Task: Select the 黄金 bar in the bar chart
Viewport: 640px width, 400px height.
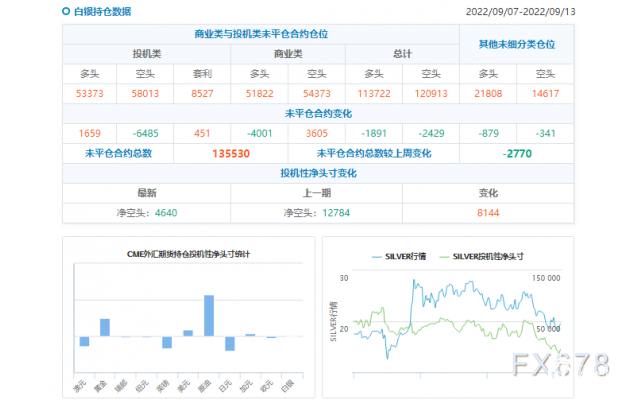Action: [105, 327]
